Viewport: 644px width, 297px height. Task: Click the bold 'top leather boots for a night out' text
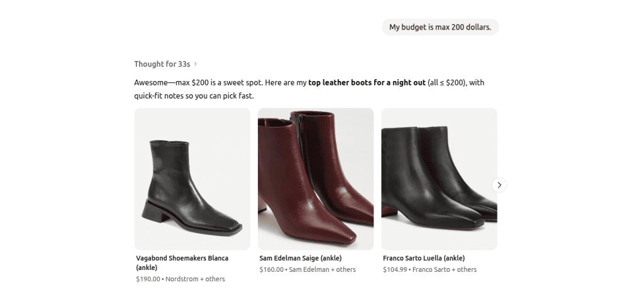(x=367, y=83)
